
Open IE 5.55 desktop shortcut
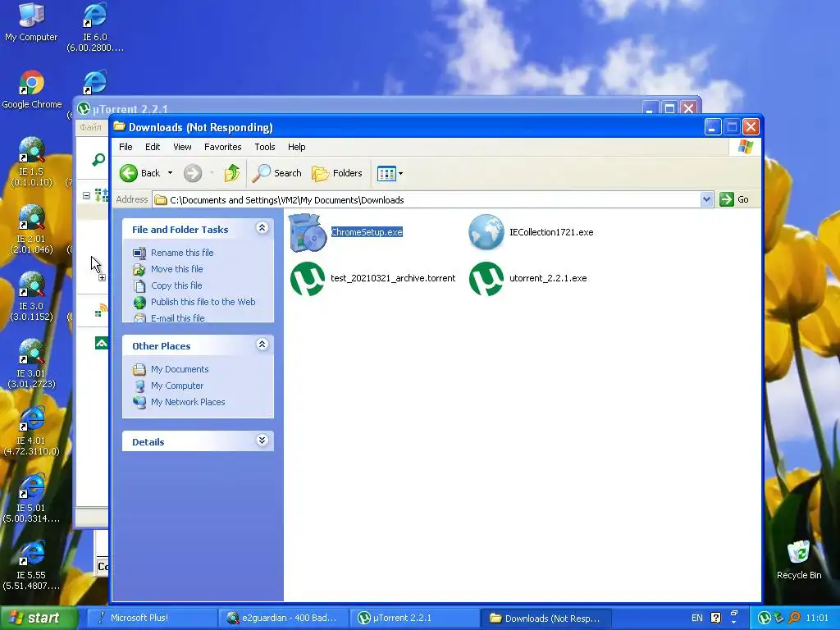(x=32, y=566)
